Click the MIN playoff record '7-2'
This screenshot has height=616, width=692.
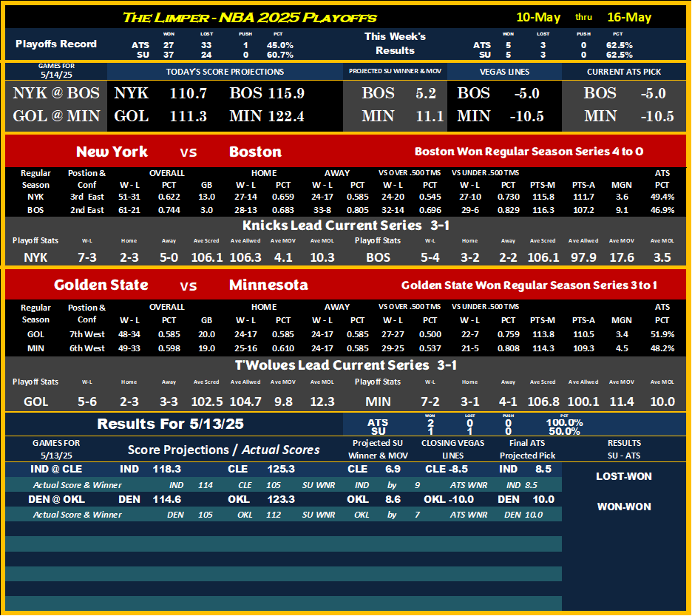point(430,402)
